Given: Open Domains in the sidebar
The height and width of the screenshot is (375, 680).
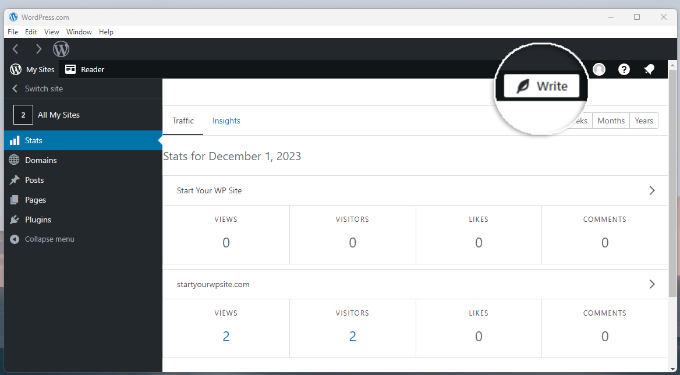Looking at the screenshot, I should point(83,160).
